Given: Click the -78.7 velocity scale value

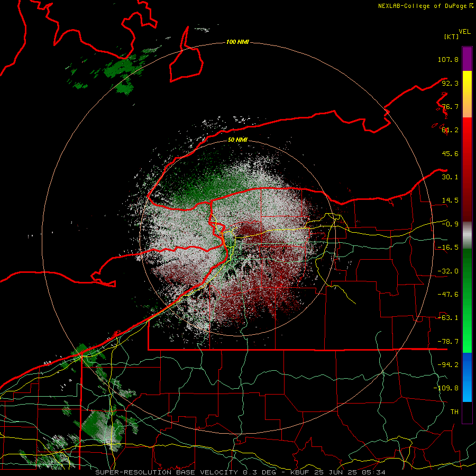Looking at the screenshot, I should [x=448, y=342].
